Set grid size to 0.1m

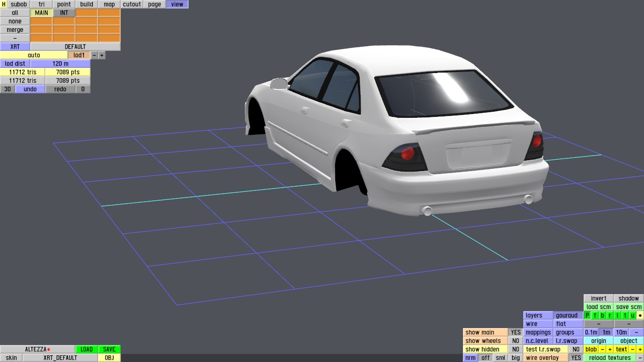pyautogui.click(x=591, y=332)
